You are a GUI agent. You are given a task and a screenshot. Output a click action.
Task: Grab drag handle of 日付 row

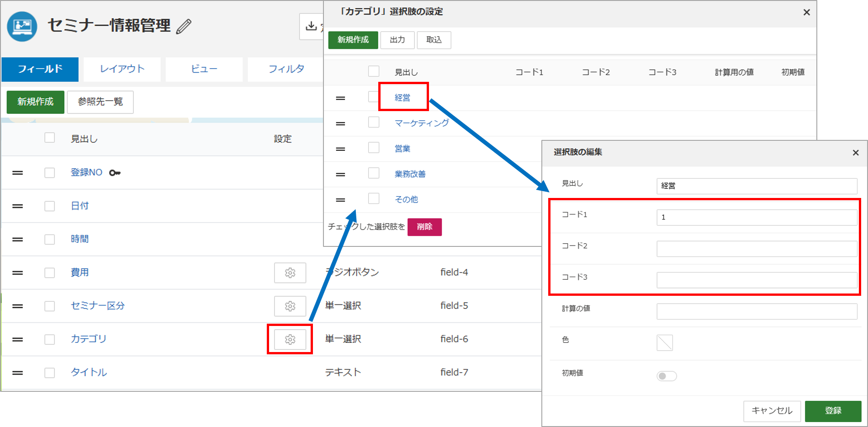coord(17,206)
